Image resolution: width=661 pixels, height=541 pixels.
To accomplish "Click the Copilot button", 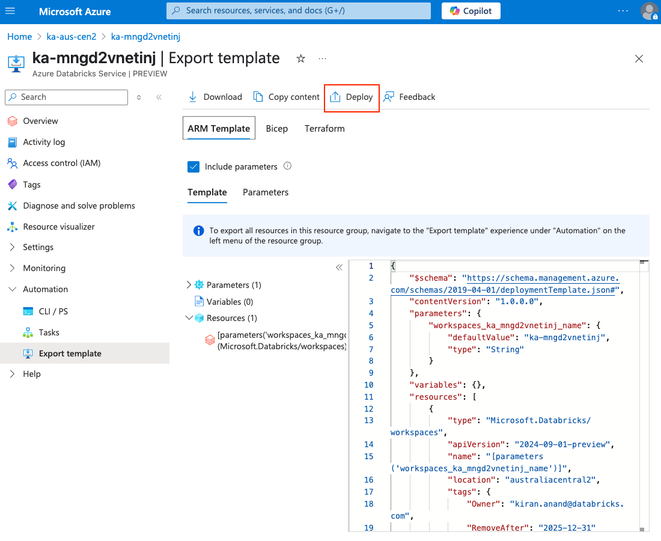I will click(x=471, y=11).
